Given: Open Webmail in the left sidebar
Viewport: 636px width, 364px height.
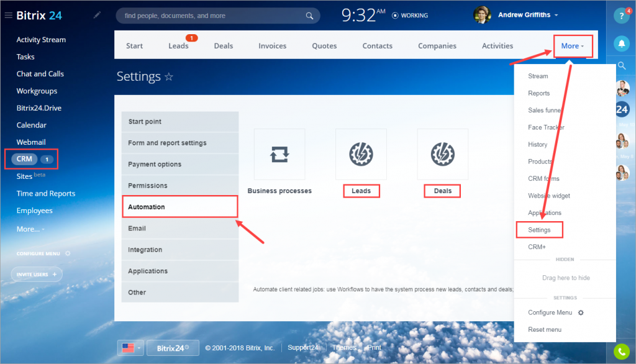Looking at the screenshot, I should tap(31, 142).
